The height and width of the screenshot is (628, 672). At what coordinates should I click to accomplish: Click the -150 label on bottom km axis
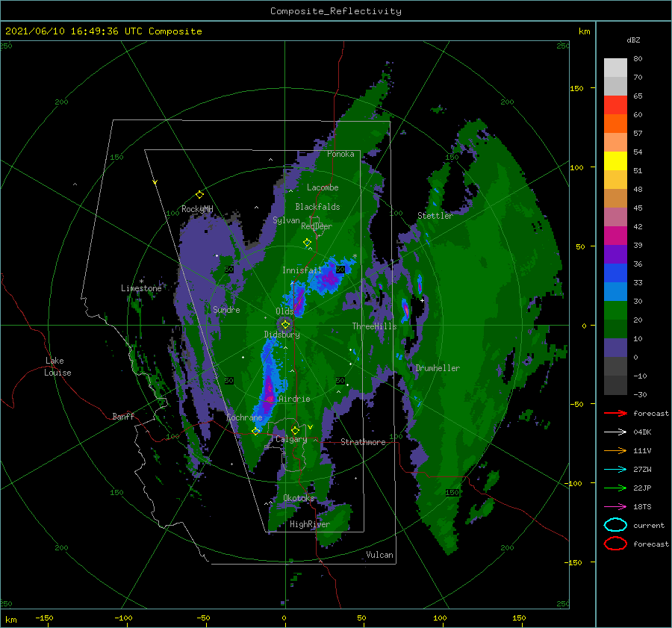point(44,618)
